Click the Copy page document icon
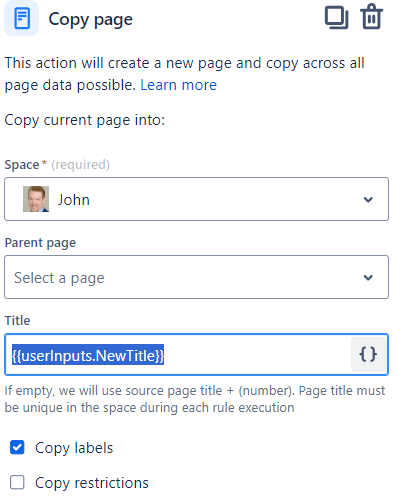The image size is (416, 504). pyautogui.click(x=22, y=19)
